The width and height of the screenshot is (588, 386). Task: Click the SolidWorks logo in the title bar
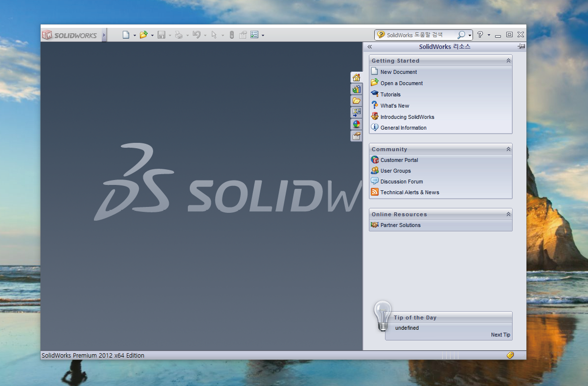pos(69,35)
